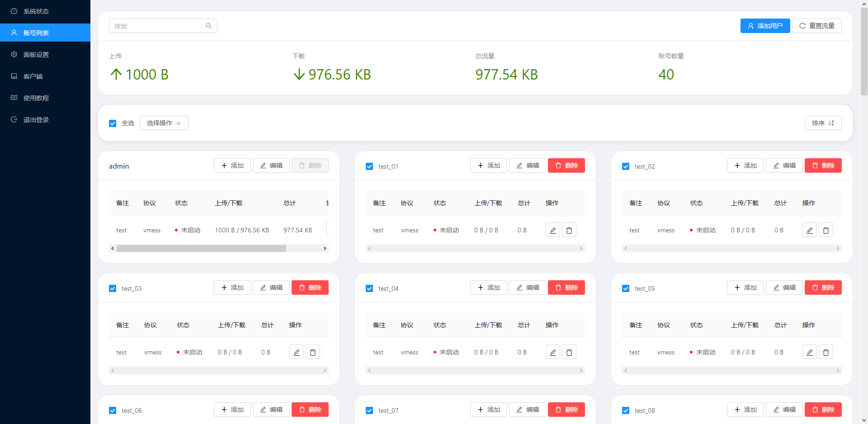The image size is (868, 424).
Task: Click 退出登录 in the sidebar
Action: tap(45, 119)
